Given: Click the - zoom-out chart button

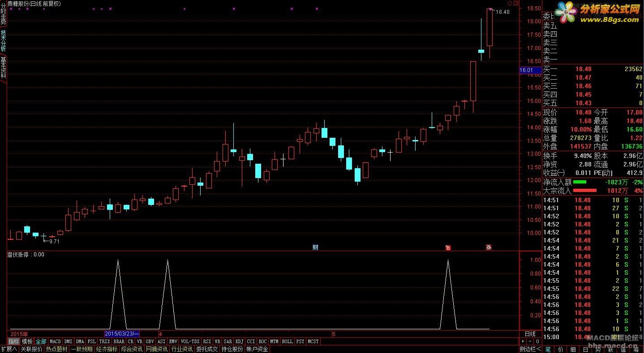Looking at the screenshot, I should pyautogui.click(x=530, y=341).
